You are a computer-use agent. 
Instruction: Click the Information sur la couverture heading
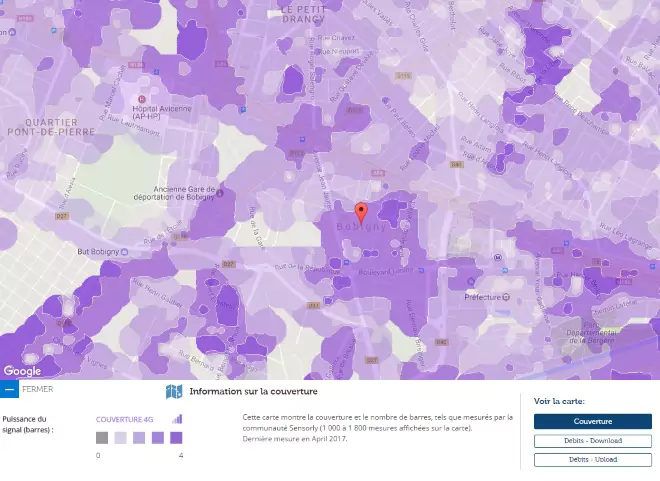tap(253, 392)
